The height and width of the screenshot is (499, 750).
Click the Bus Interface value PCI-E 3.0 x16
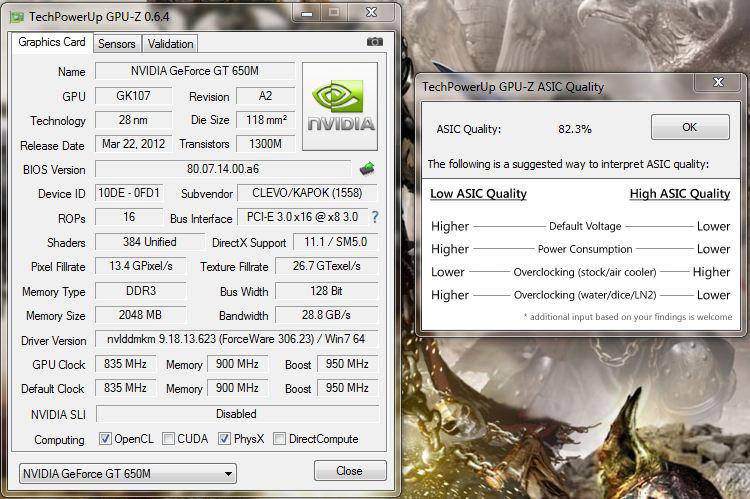point(302,217)
